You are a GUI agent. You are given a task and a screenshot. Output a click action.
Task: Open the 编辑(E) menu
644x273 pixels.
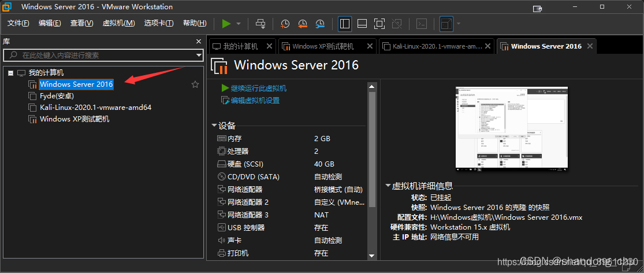(50, 24)
